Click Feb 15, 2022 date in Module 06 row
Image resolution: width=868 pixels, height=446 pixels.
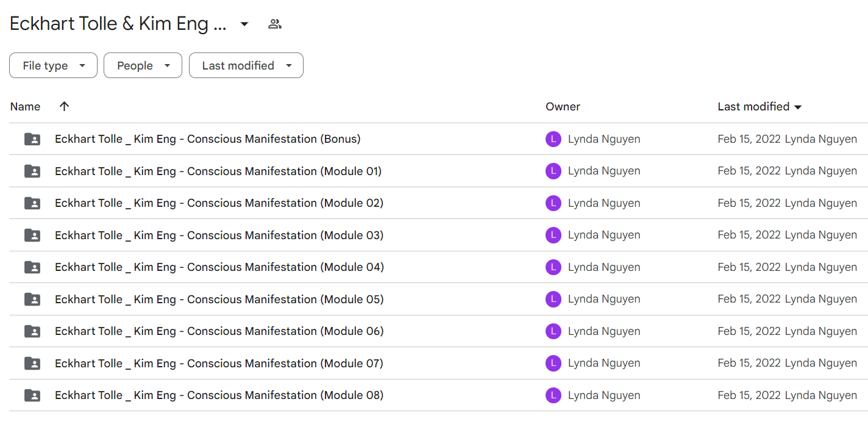point(749,331)
